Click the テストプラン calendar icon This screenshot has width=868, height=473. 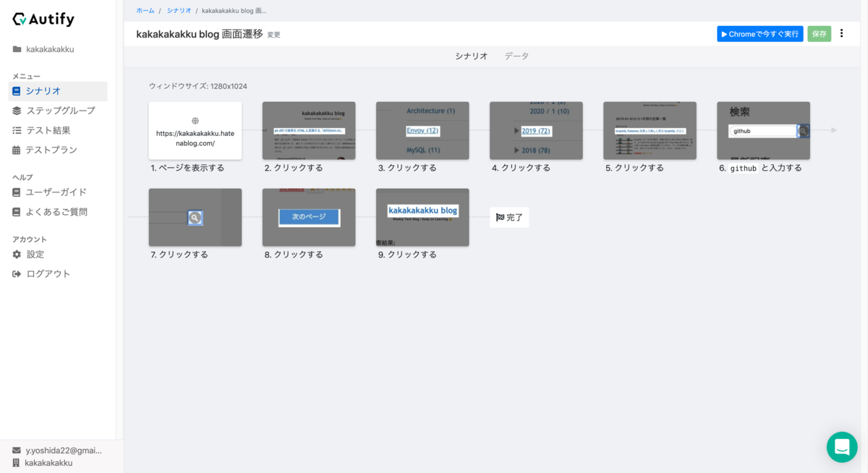coord(17,150)
